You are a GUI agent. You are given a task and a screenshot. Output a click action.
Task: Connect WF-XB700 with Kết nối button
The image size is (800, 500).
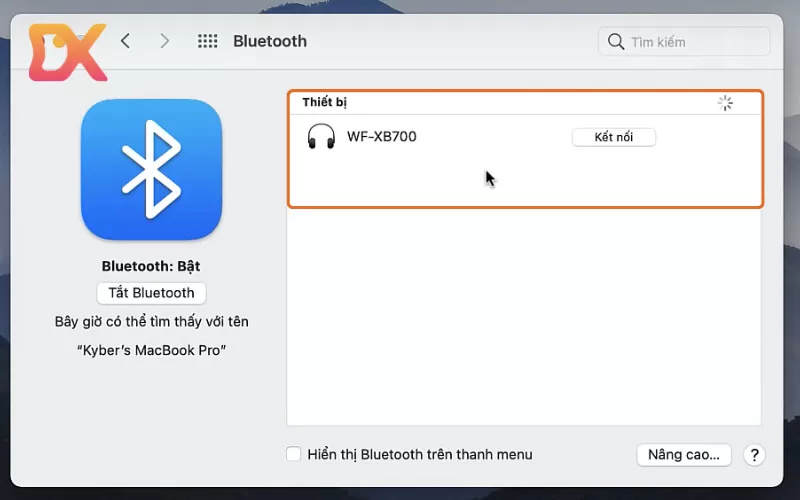click(x=614, y=137)
